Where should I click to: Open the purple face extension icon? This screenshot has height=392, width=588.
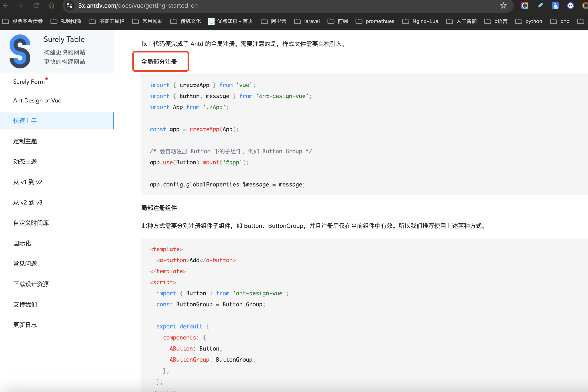click(x=570, y=6)
